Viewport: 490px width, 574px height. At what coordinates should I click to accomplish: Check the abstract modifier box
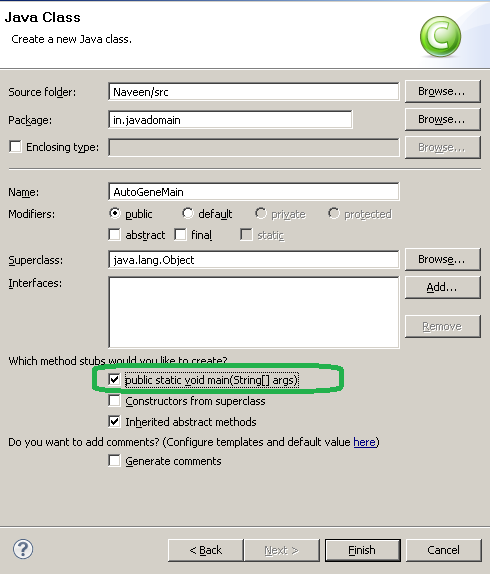click(115, 235)
